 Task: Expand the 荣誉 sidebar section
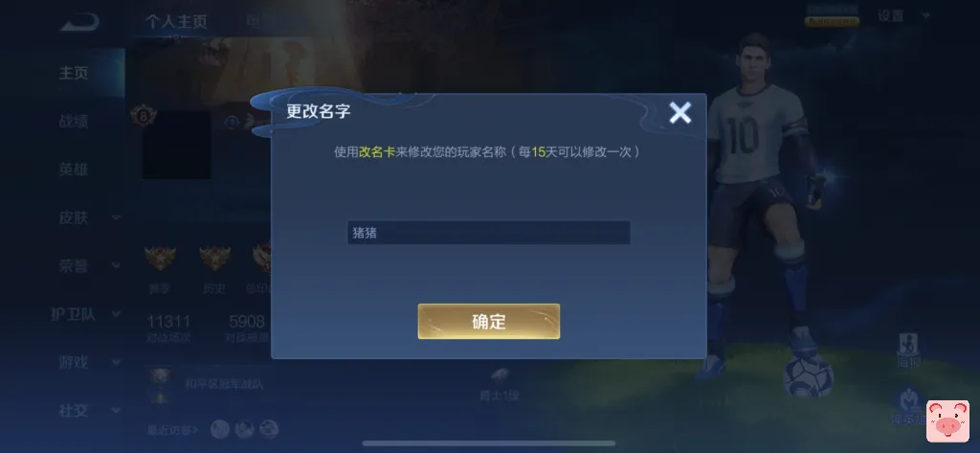tap(87, 266)
